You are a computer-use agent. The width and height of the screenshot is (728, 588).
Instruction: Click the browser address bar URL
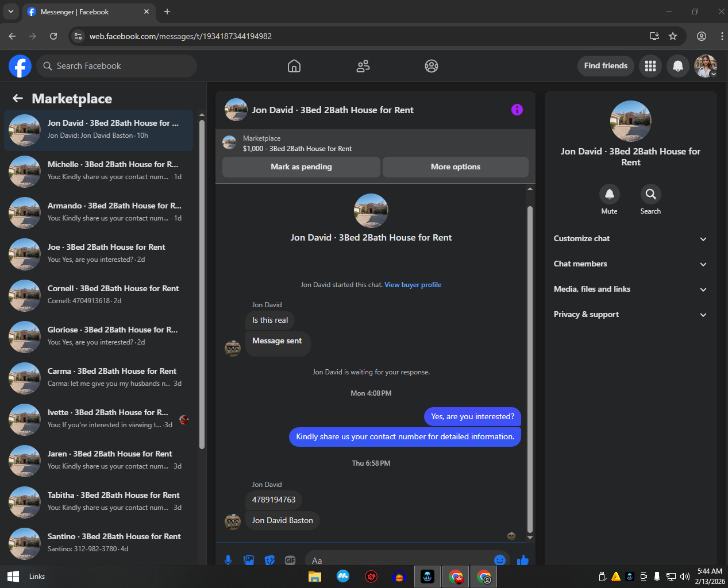click(180, 36)
